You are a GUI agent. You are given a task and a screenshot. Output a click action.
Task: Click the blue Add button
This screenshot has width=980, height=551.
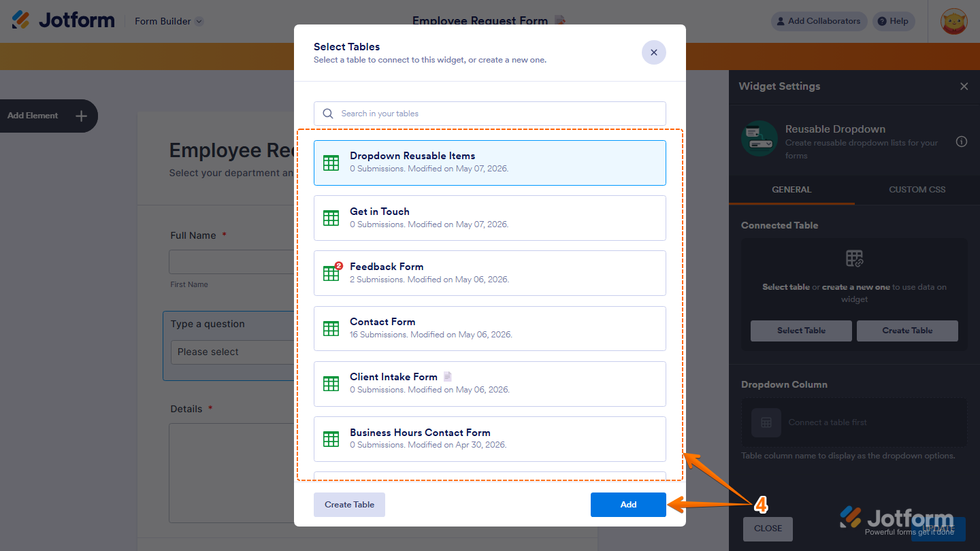coord(628,505)
